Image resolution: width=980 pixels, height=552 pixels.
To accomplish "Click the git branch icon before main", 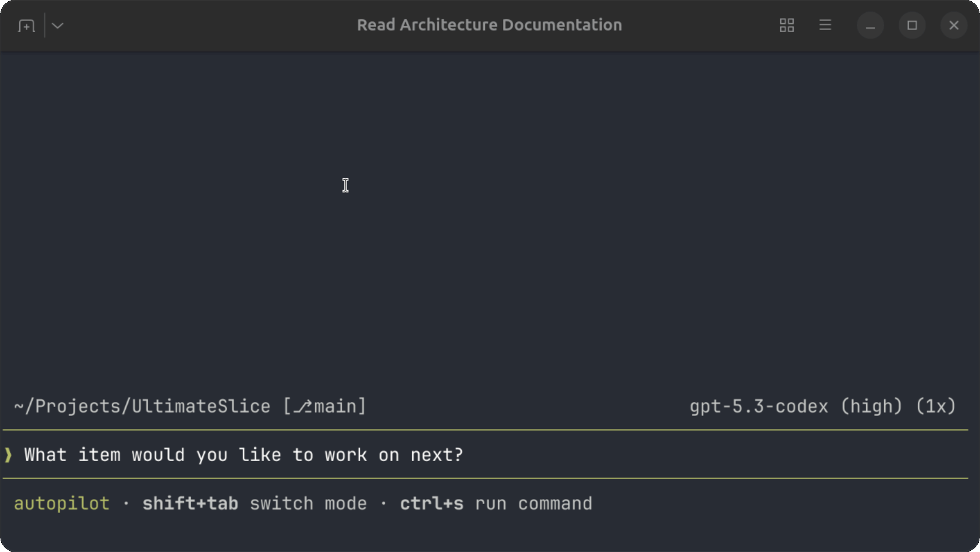I will 303,406.
